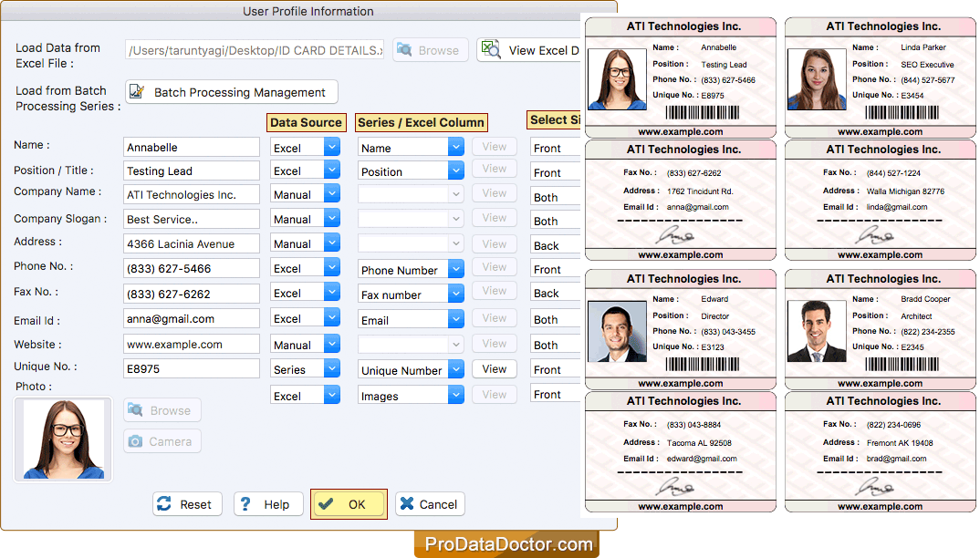980x558 pixels.
Task: Click the Address field with 4366 Lacinia Avenue
Action: 192,243
